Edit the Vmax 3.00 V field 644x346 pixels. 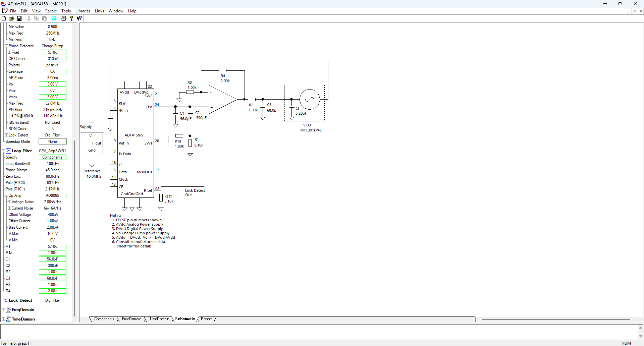pos(53,97)
